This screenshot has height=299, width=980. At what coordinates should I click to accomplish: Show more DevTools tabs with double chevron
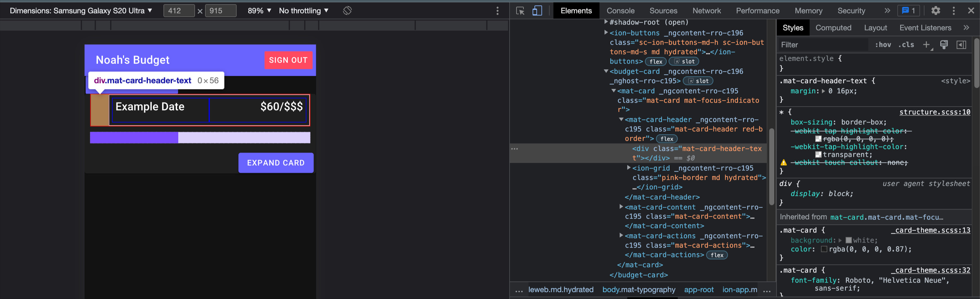click(887, 11)
